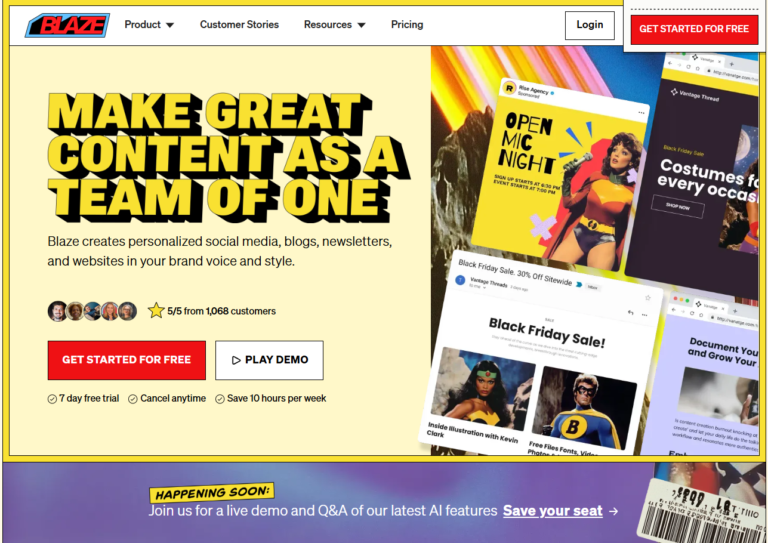The image size is (768, 543).
Task: Expand the Resources dropdown arrow
Action: [x=361, y=25]
